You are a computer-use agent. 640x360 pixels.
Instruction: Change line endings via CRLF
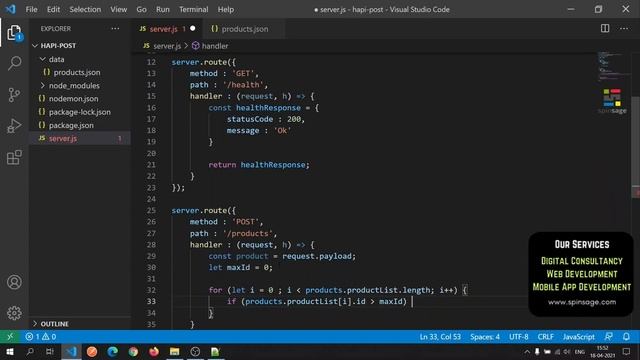(x=545, y=337)
